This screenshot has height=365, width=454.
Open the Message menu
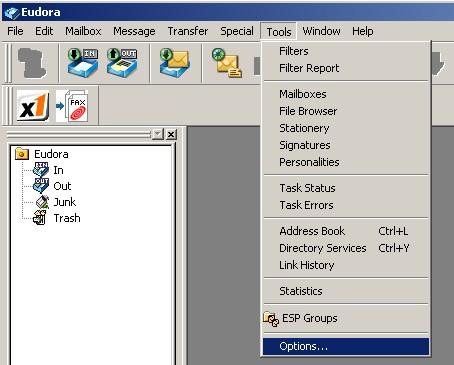pos(134,31)
